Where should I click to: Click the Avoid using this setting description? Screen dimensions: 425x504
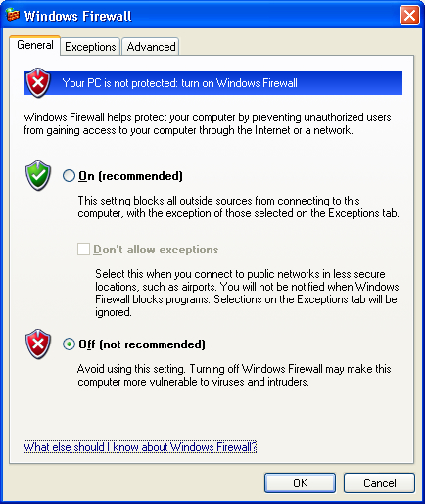pos(234,375)
